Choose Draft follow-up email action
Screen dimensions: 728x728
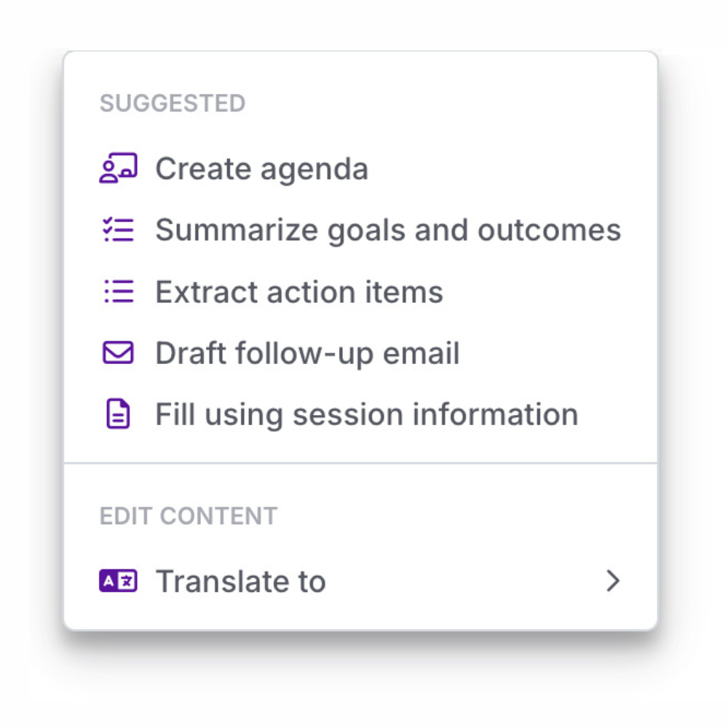(307, 352)
